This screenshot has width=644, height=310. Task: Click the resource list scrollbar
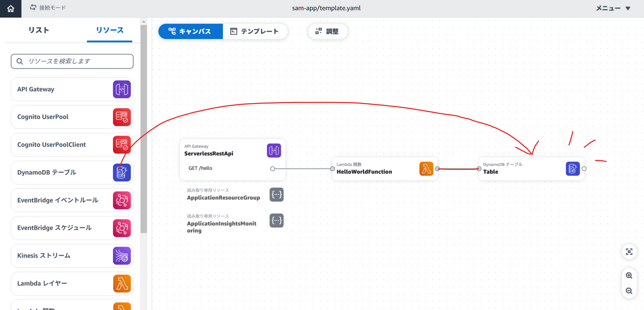pos(143,129)
